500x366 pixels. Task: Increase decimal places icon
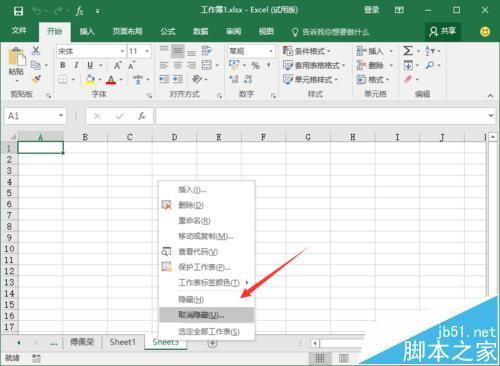[x=234, y=79]
